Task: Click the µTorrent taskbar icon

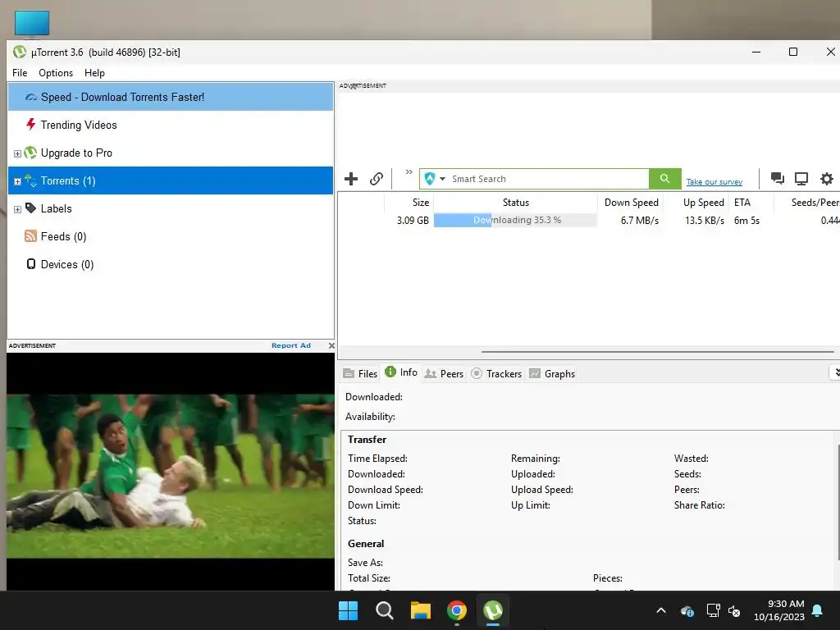Action: pyautogui.click(x=493, y=610)
